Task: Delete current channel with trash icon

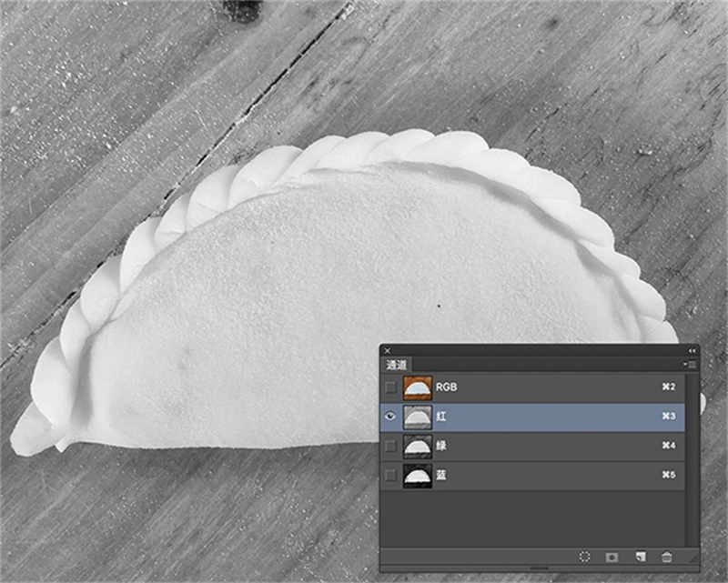Action: [667, 556]
